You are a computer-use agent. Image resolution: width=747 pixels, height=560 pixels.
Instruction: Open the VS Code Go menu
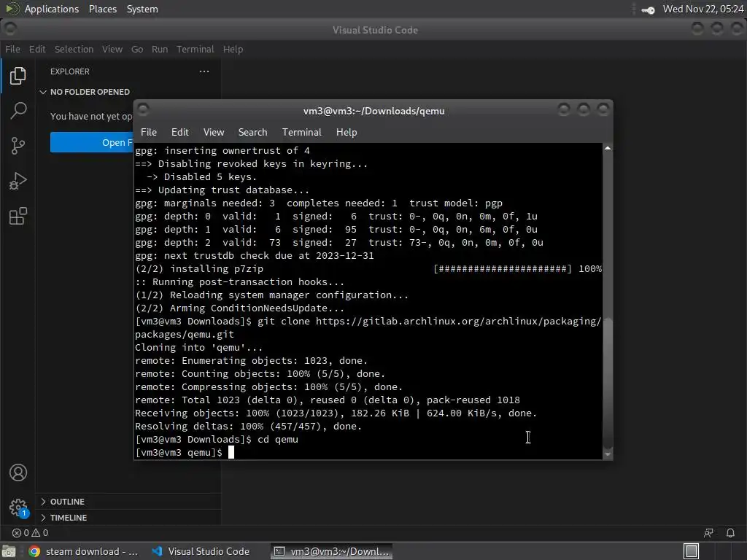point(137,49)
